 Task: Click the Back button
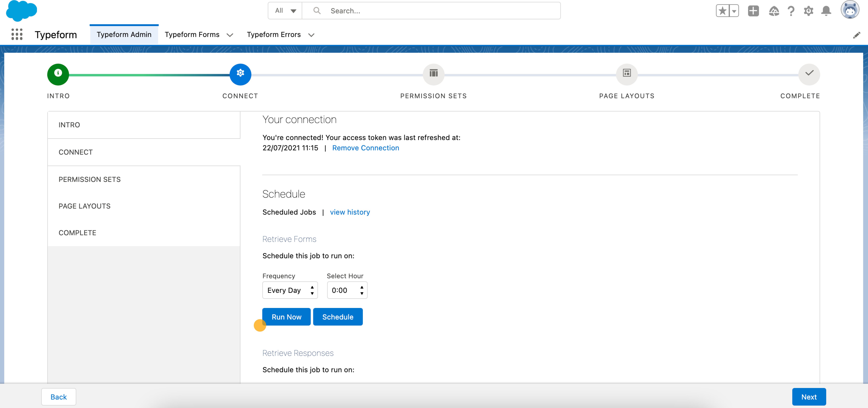pos(59,397)
